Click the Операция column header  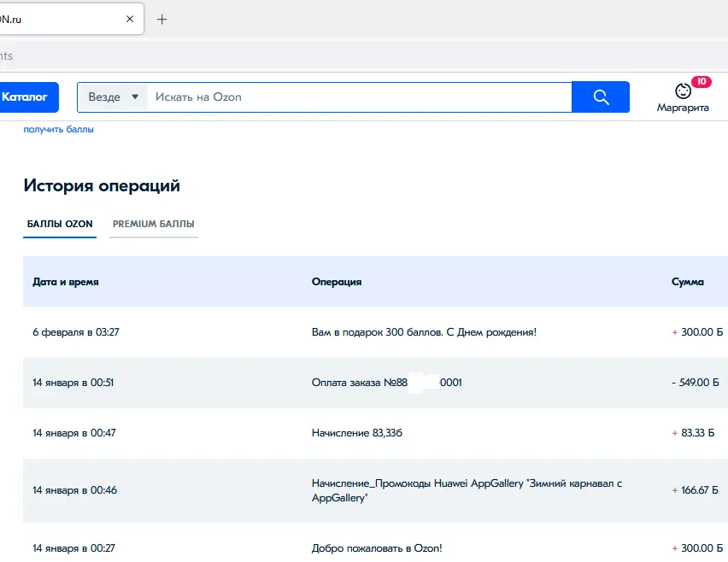point(337,282)
